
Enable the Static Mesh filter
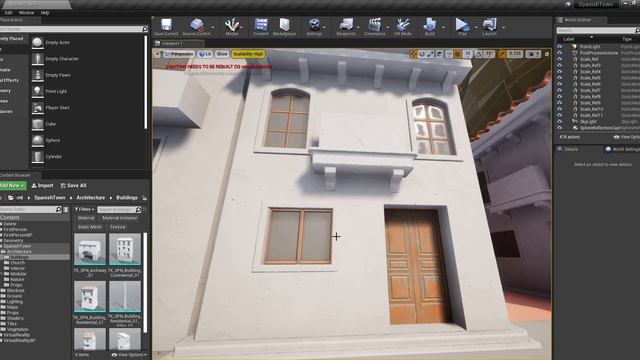89,227
